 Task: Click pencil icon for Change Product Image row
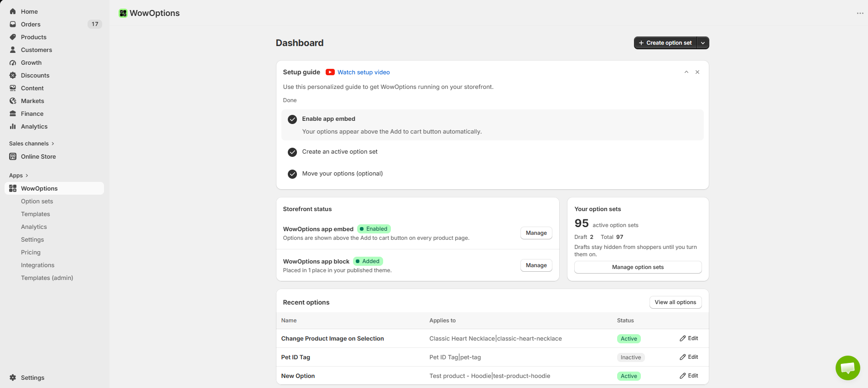tap(683, 338)
